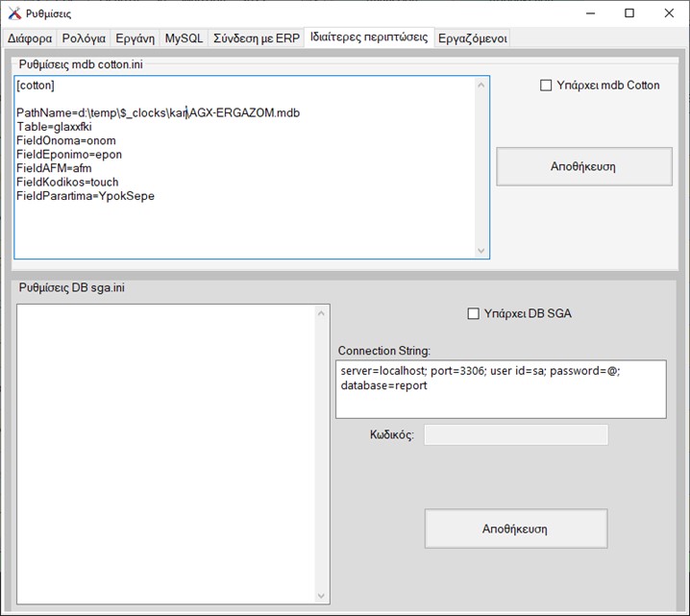Toggle the Υπάρχει DB SGA checkbox
690x616 pixels.
(473, 313)
